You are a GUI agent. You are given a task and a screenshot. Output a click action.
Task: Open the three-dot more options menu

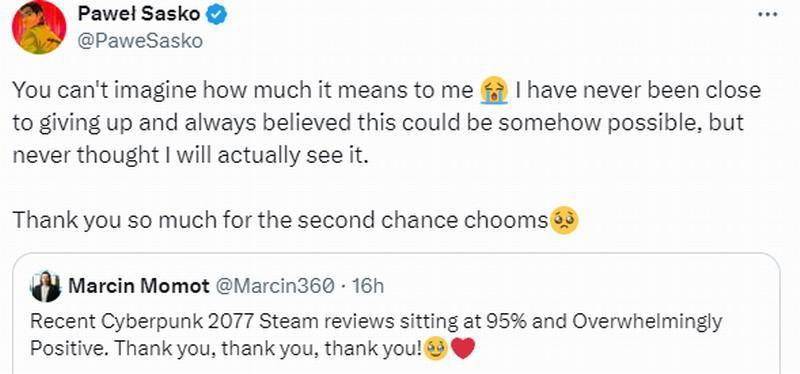(768, 14)
